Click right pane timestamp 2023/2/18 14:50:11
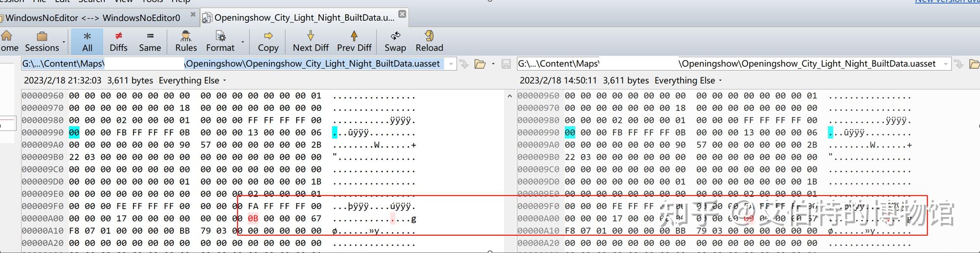The width and height of the screenshot is (980, 253). 559,80
